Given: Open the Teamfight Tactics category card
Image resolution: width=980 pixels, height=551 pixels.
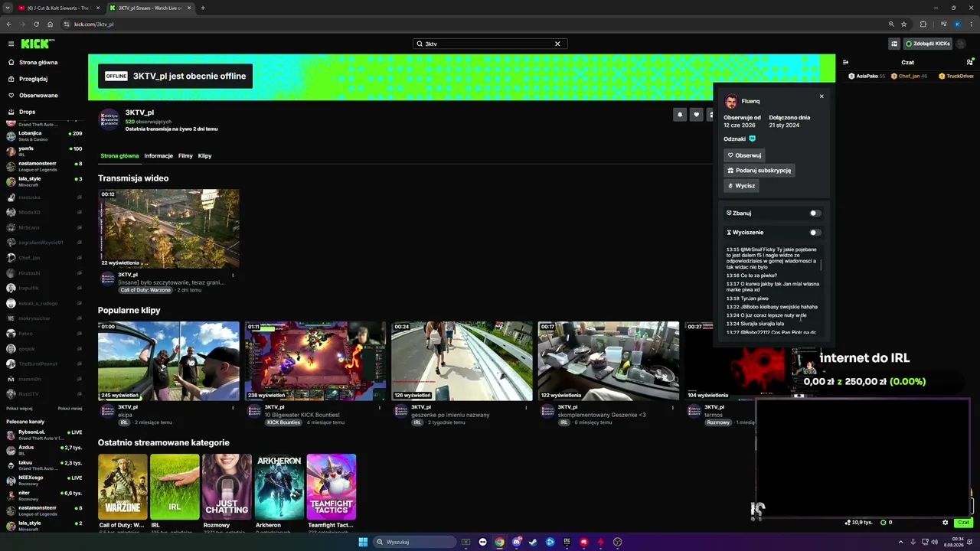Looking at the screenshot, I should 332,487.
